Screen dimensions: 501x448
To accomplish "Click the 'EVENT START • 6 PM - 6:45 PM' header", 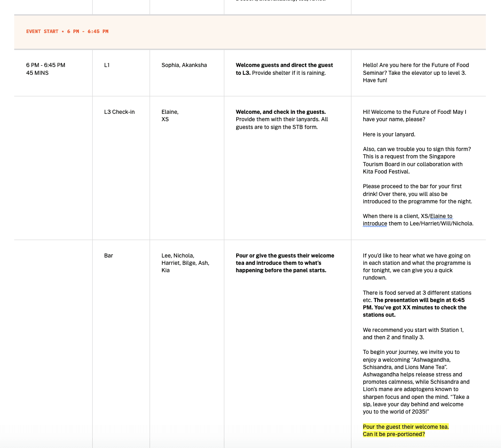I will (67, 31).
